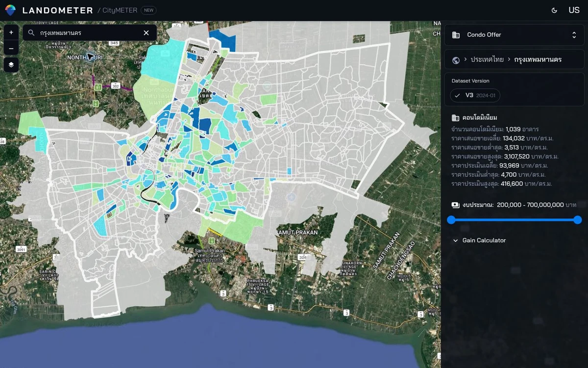
Task: Click the SAMUT PRAKAN map label
Action: click(x=297, y=233)
